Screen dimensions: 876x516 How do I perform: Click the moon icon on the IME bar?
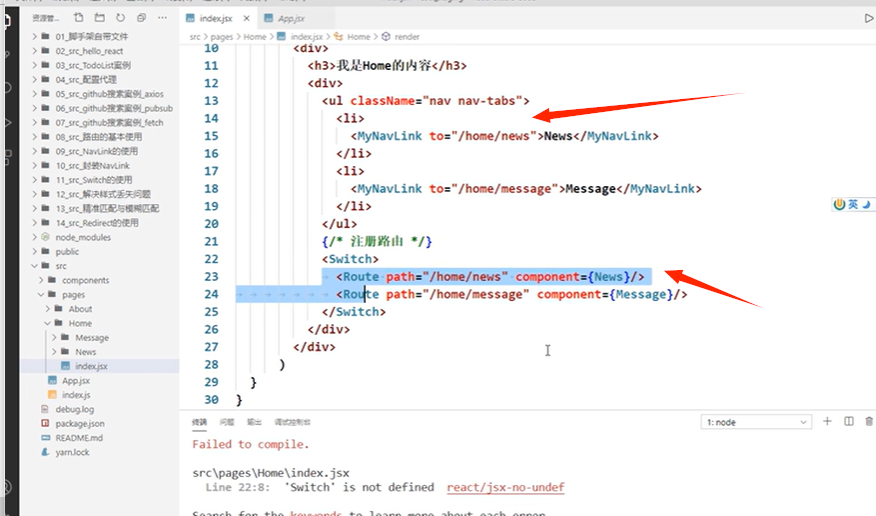click(866, 204)
